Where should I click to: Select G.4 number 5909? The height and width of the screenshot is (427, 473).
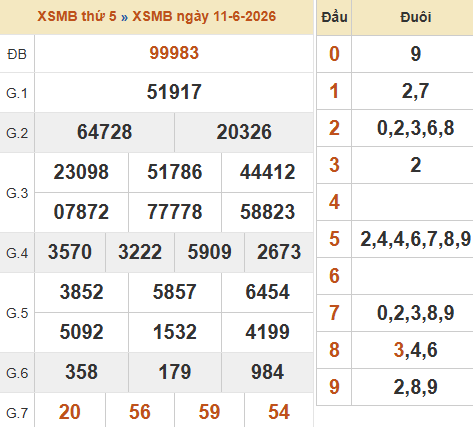pos(209,252)
